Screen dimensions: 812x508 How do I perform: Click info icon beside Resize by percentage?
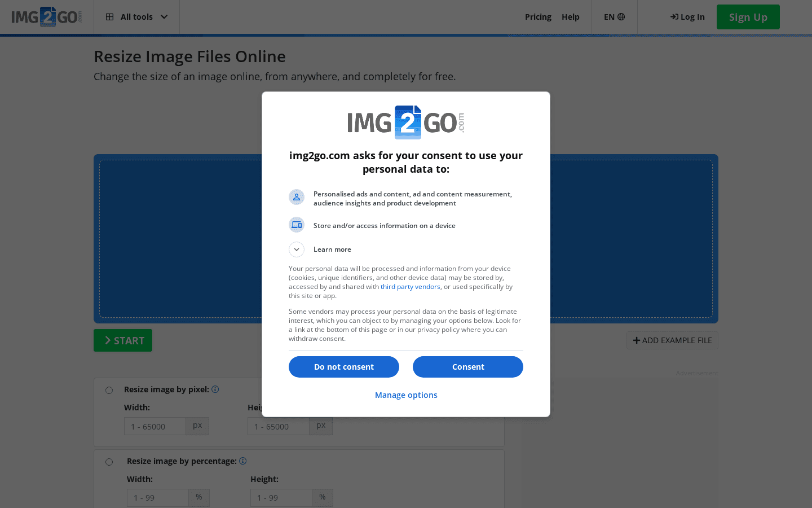[242, 461]
